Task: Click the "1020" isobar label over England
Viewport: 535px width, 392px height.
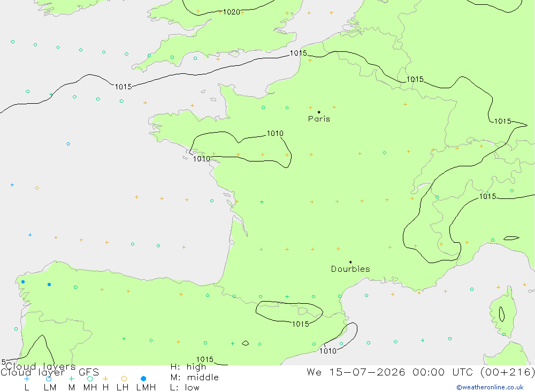Action: click(232, 12)
